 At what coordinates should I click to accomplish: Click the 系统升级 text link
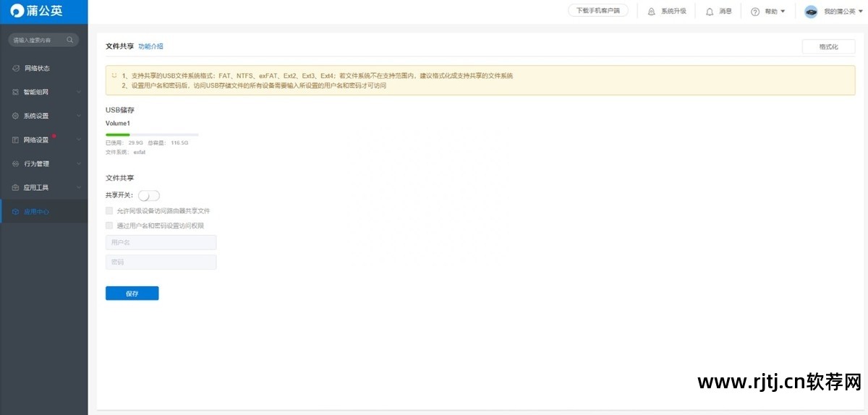[x=673, y=12]
